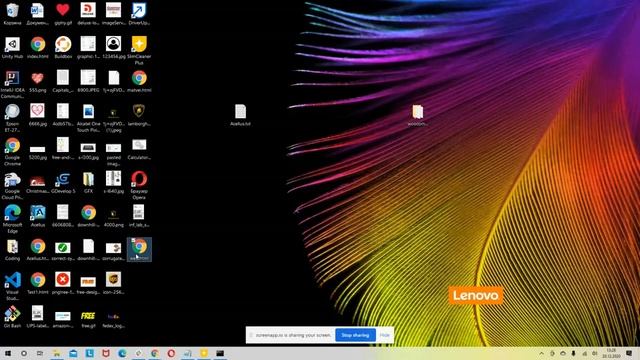Switch to Opera on the taskbar
Screen dimensions: 640x360
[x=171, y=353]
